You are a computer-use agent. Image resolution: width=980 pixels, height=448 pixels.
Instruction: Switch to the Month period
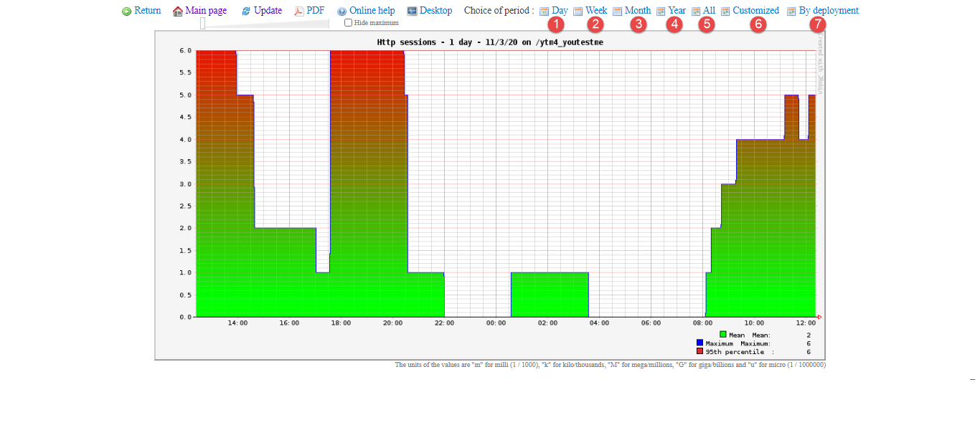[637, 11]
